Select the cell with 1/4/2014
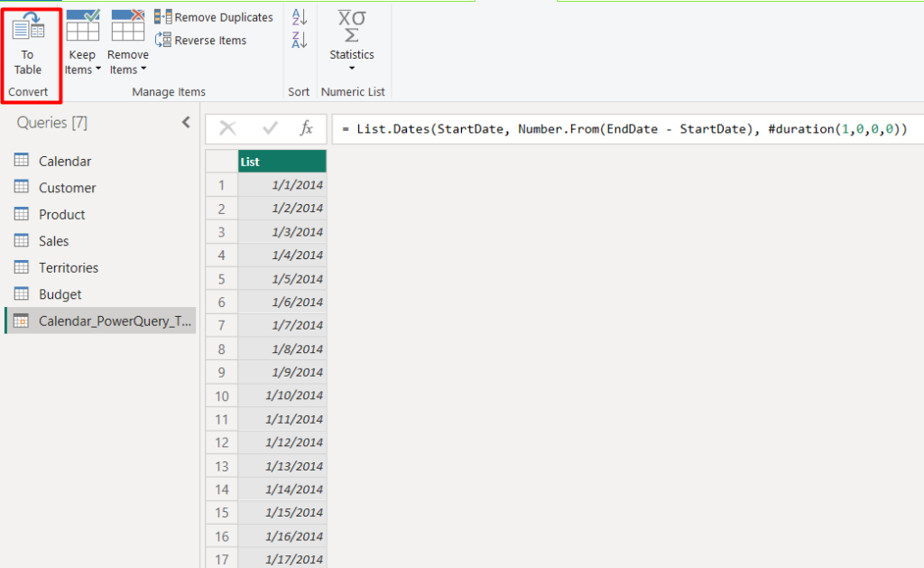 click(282, 255)
